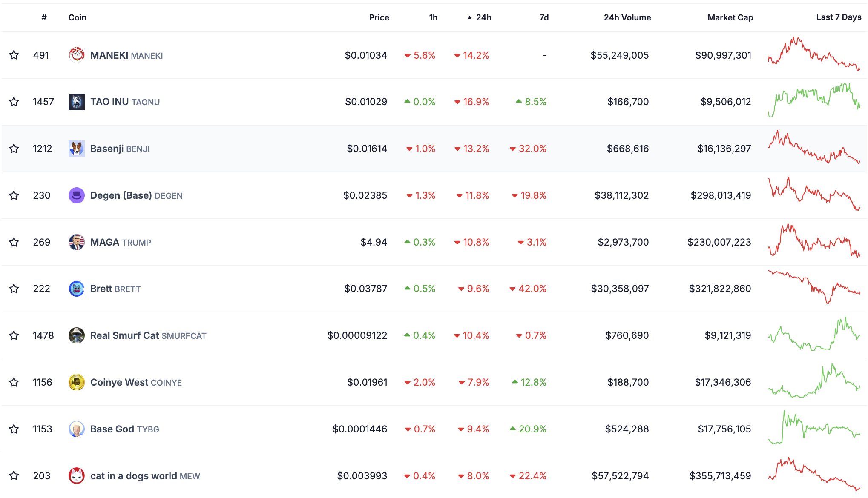Click the MANEKI coin logo
This screenshot has height=498, width=868.
click(x=77, y=55)
